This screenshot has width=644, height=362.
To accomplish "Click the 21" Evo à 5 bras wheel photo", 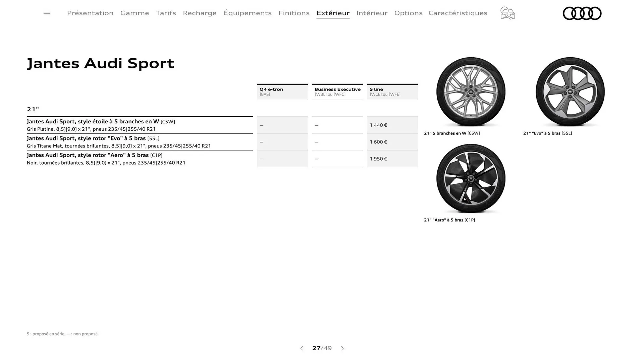I will pos(571,92).
